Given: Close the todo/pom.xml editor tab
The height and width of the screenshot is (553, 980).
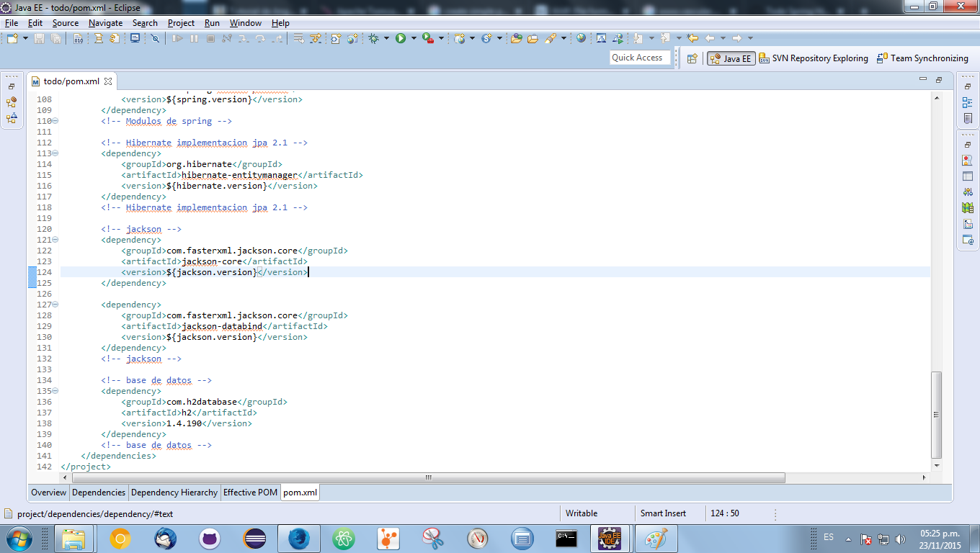Looking at the screenshot, I should pyautogui.click(x=108, y=81).
